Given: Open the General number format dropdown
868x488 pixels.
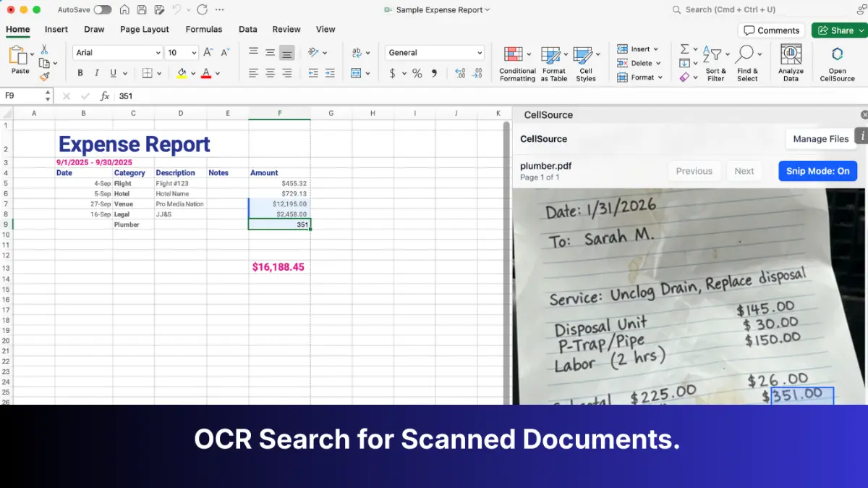Looking at the screenshot, I should pyautogui.click(x=435, y=53).
